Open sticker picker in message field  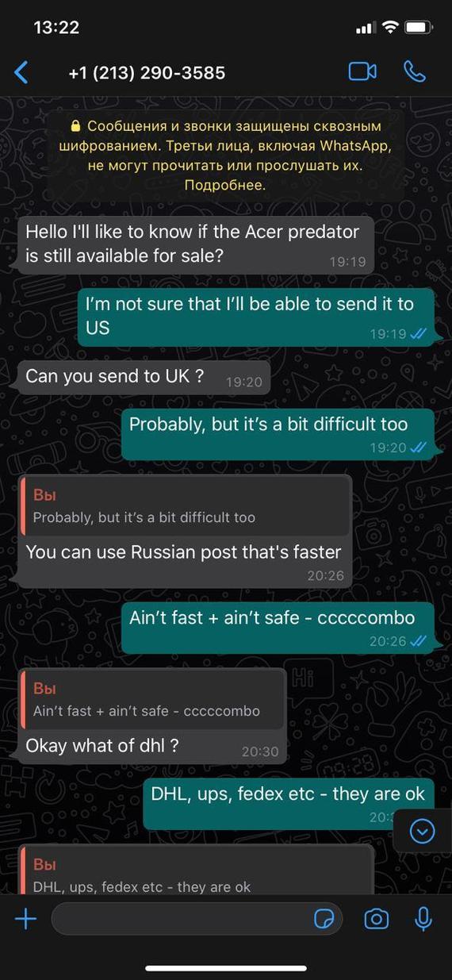tap(324, 920)
